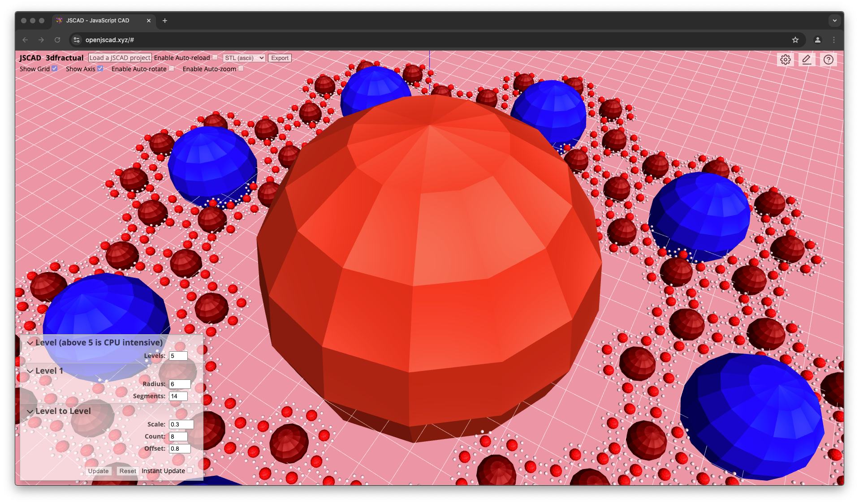Click the Radius input field

pyautogui.click(x=180, y=384)
